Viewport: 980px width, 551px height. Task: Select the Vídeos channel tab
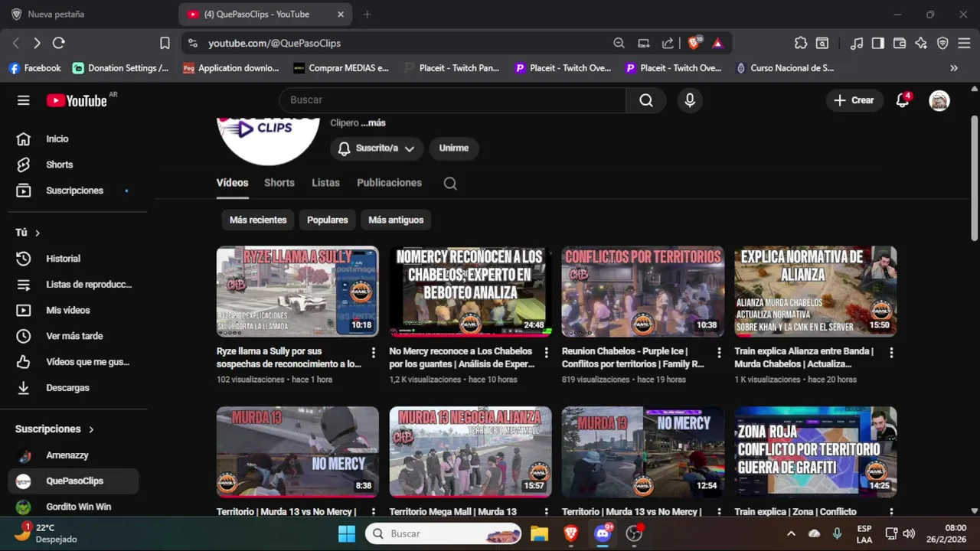[x=232, y=183]
